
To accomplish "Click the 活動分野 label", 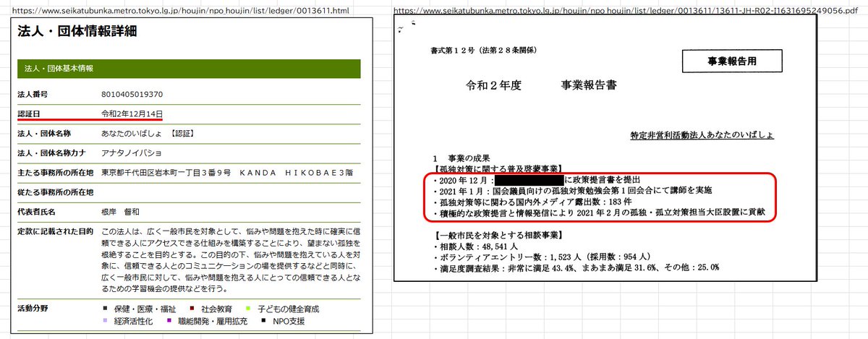I will point(33,309).
